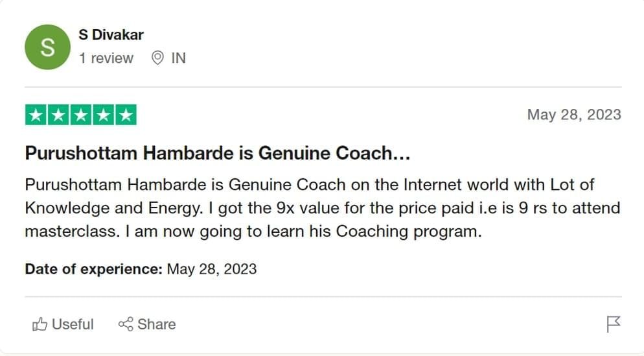The height and width of the screenshot is (356, 644).
Task: Click the date value after 'Date of experience:'
Action: [212, 269]
